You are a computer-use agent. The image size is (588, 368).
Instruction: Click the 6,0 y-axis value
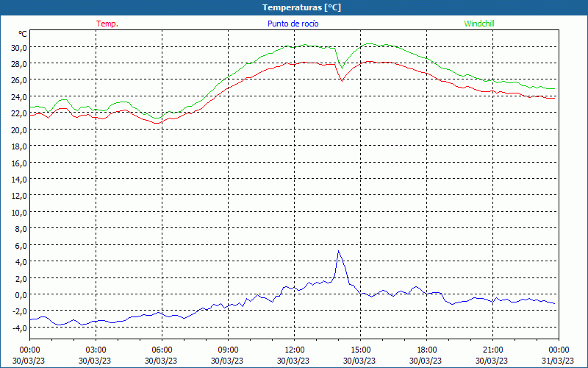click(21, 246)
